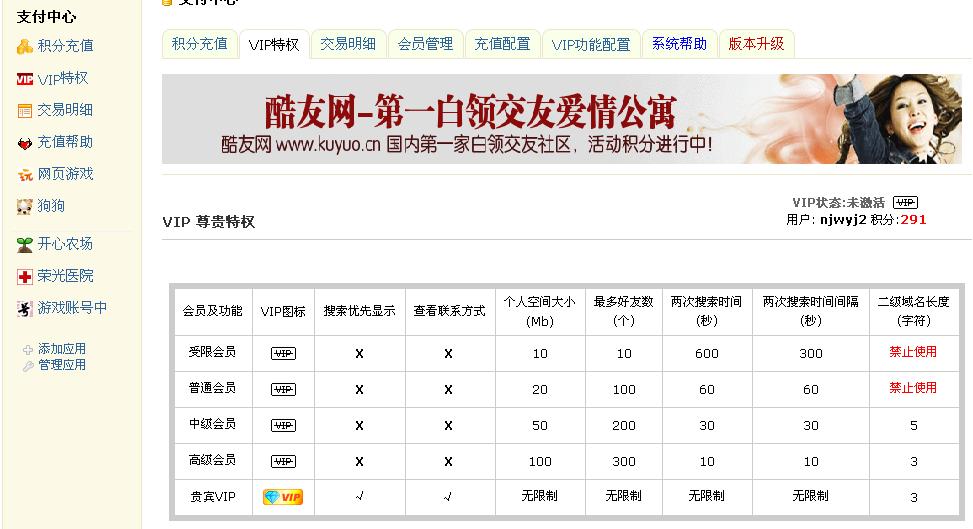The image size is (973, 529).
Task: Click the checkmark under 查看联系方式 for 贵宾VIP
Action: pyautogui.click(x=449, y=497)
